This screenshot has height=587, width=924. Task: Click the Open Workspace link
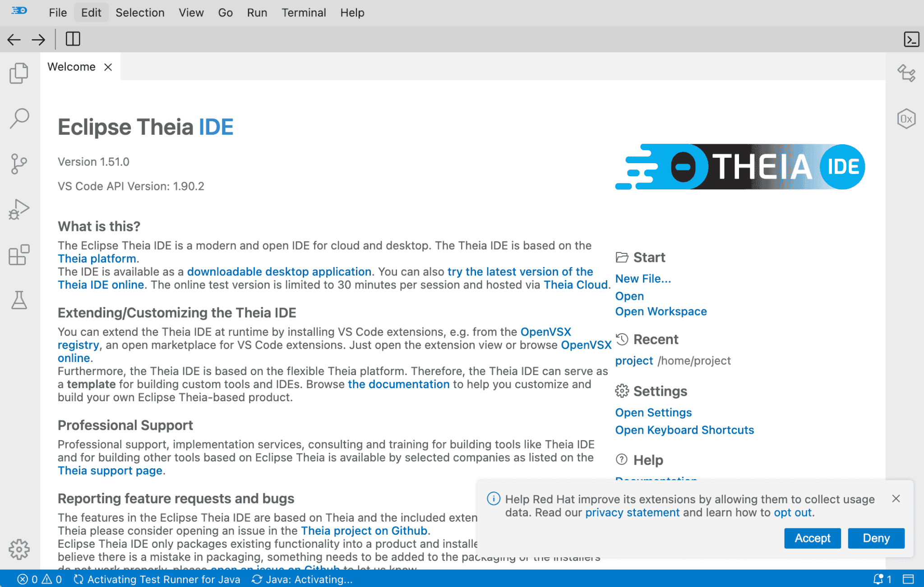[x=661, y=311]
